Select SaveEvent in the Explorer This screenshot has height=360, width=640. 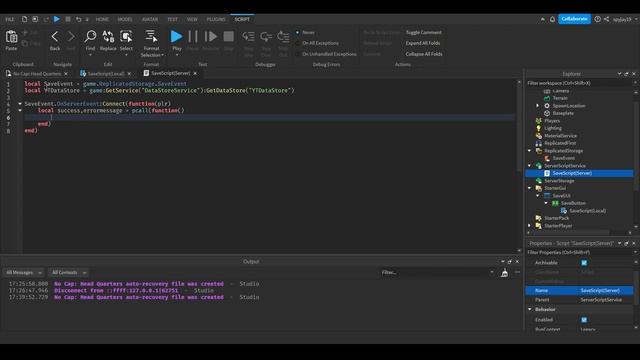(564, 158)
